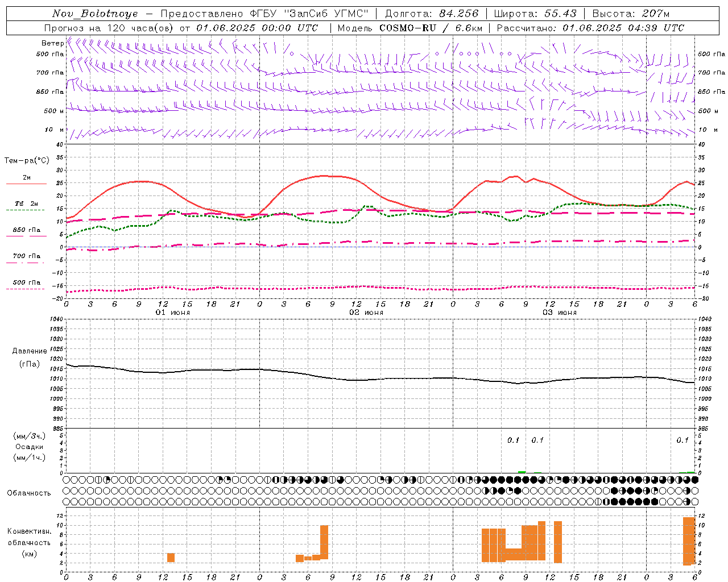728x582 pixels.
Task: Click the dashed line sample under Td 2м
Action: point(25,210)
